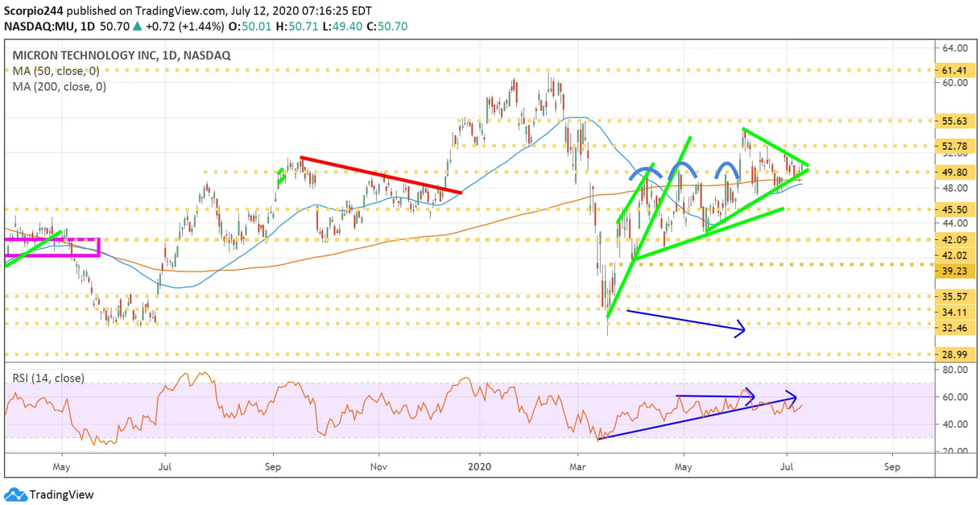Screen dimensions: 980x505
Task: Click the 55.63 price level label
Action: 955,120
